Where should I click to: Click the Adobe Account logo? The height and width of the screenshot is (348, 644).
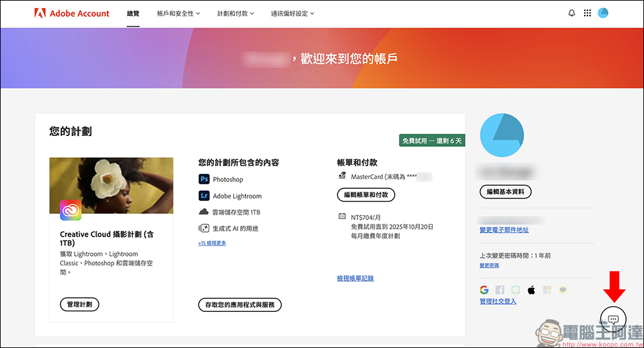pyautogui.click(x=71, y=14)
